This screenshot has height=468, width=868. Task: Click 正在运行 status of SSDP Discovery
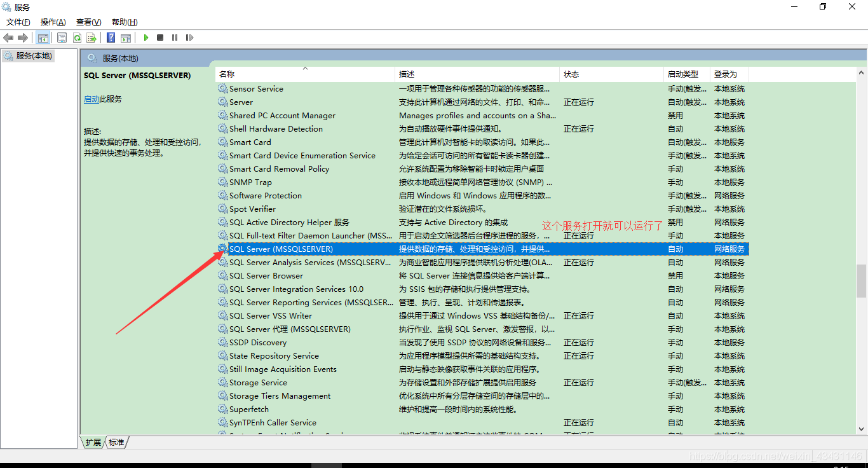coord(579,342)
